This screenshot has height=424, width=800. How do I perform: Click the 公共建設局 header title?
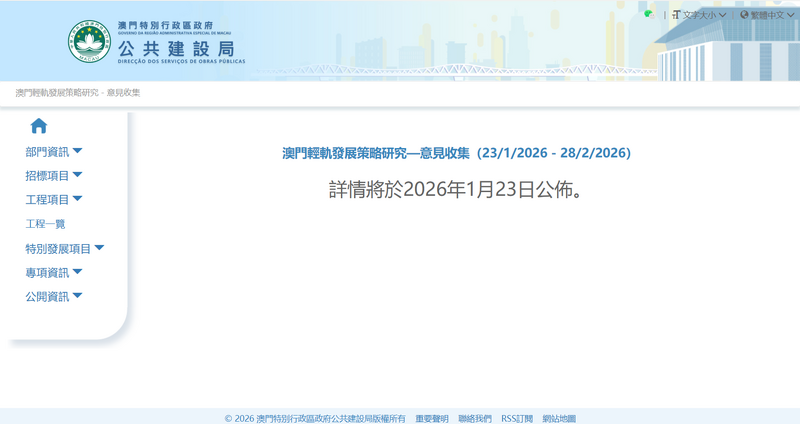pos(176,49)
